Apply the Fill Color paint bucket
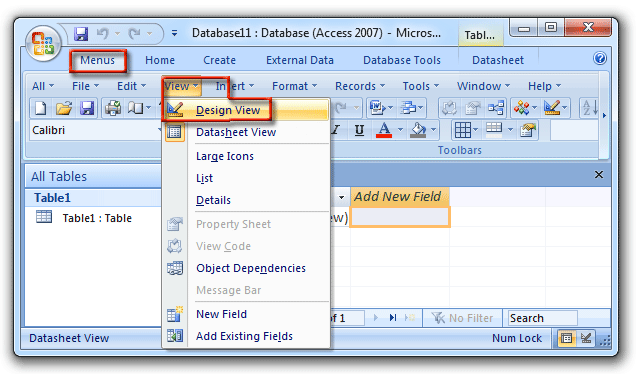Viewport: 638px width, 374px height. coord(418,130)
